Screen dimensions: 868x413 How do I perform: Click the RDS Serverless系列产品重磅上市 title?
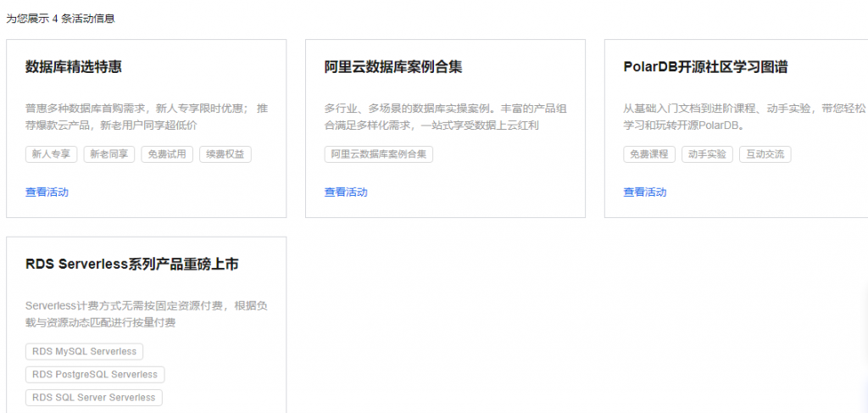pyautogui.click(x=132, y=265)
